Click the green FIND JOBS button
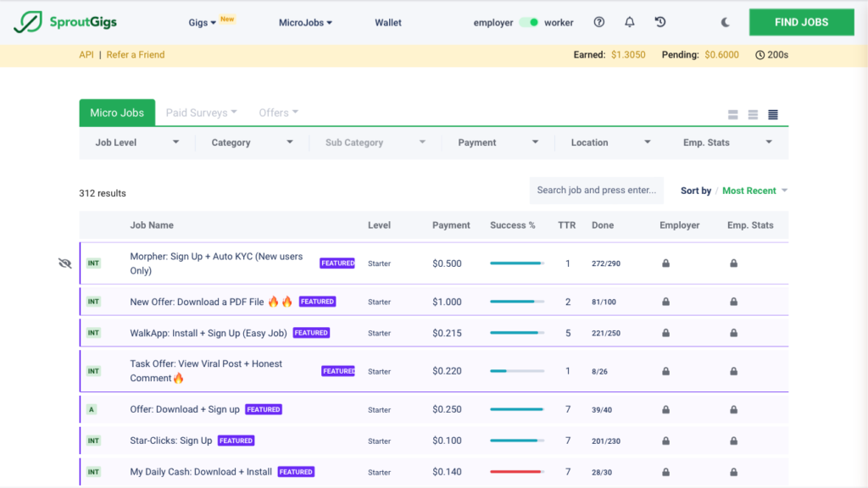868x488 pixels. coord(801,22)
